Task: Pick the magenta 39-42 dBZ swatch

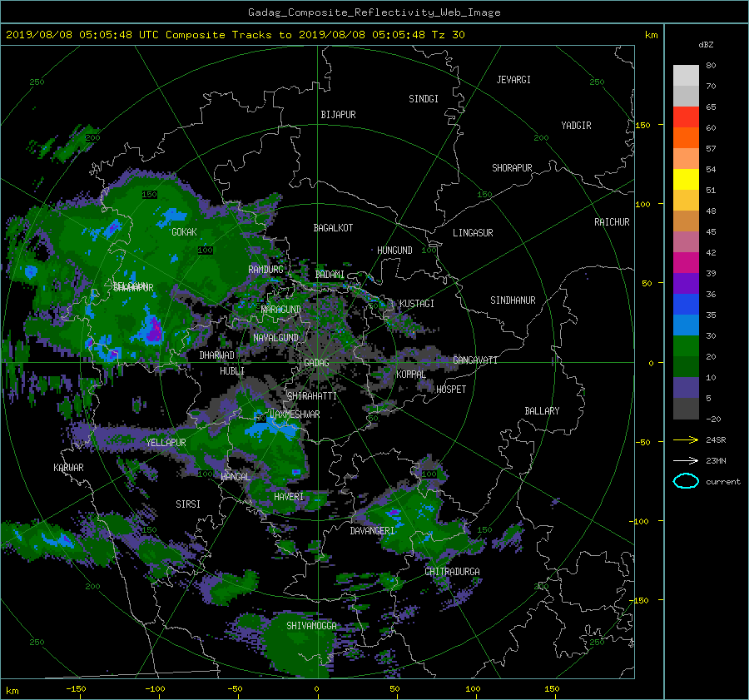Action: (x=686, y=262)
